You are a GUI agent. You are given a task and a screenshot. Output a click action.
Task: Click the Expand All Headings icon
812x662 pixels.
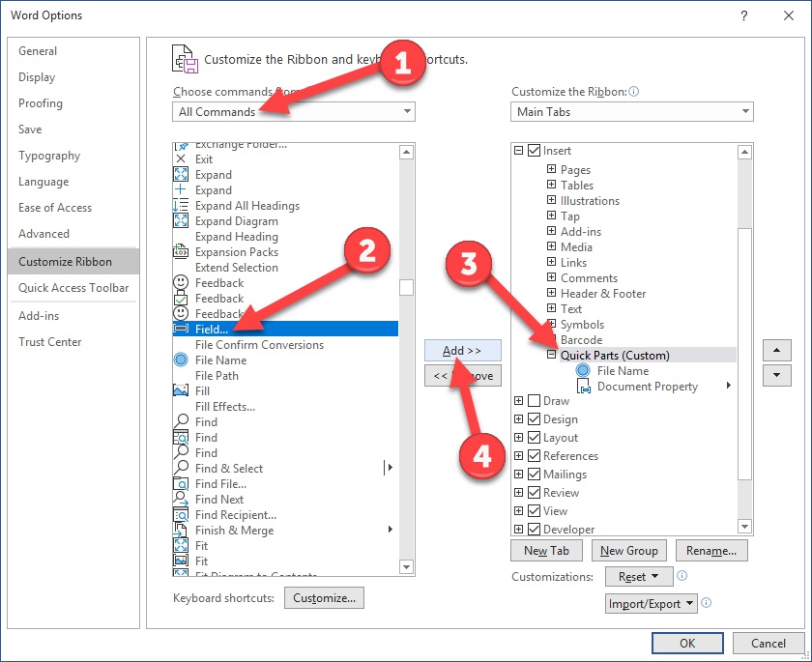point(181,206)
